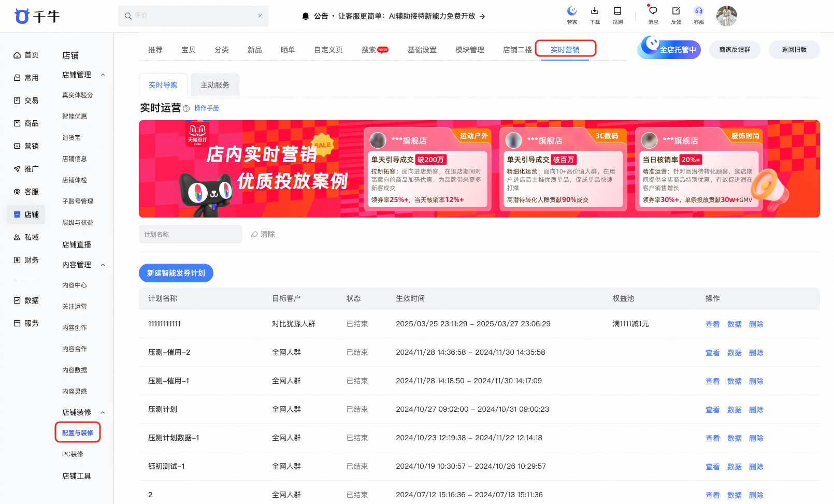The image size is (834, 504).
Task: Click the 返回旧版 button
Action: pyautogui.click(x=794, y=50)
